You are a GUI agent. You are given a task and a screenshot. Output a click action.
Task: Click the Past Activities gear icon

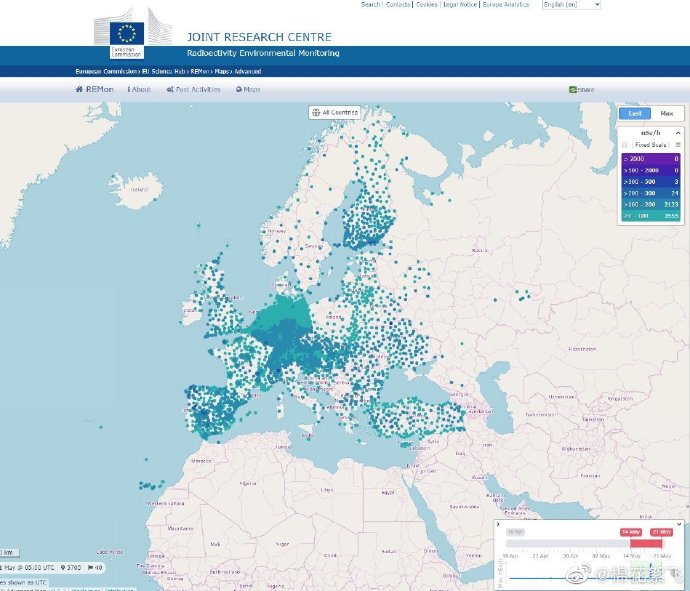pyautogui.click(x=169, y=89)
